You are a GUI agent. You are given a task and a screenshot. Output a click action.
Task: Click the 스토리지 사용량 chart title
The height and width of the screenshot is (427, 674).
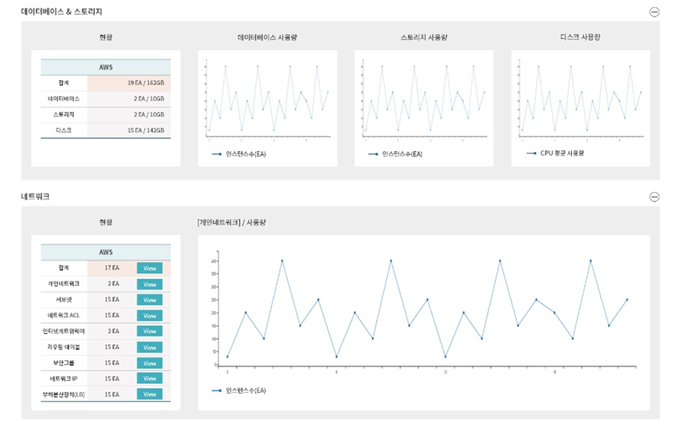click(x=424, y=37)
